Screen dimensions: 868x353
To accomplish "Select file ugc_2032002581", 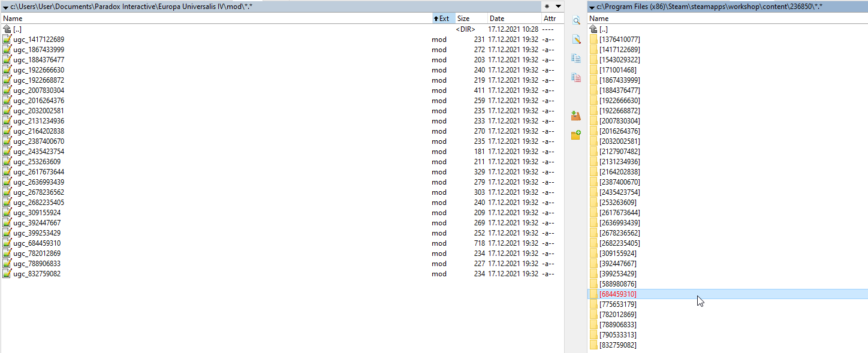I will click(x=282, y=111).
